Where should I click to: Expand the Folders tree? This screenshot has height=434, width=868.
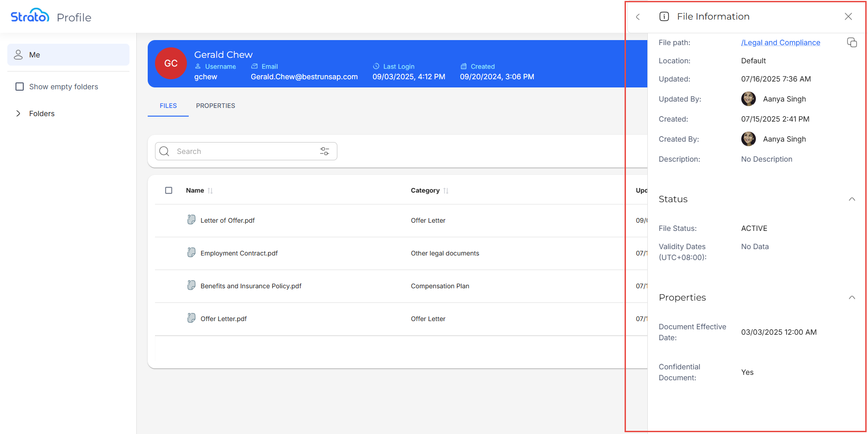[18, 113]
